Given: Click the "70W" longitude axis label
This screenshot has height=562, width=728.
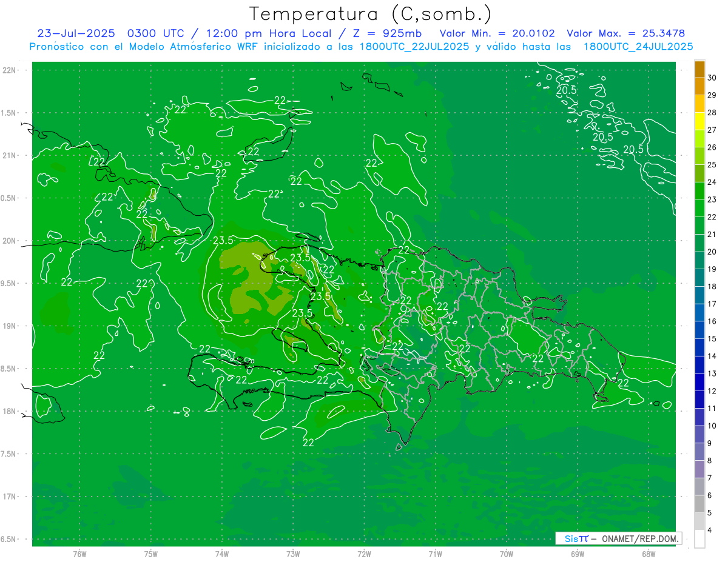Looking at the screenshot, I should 507,554.
